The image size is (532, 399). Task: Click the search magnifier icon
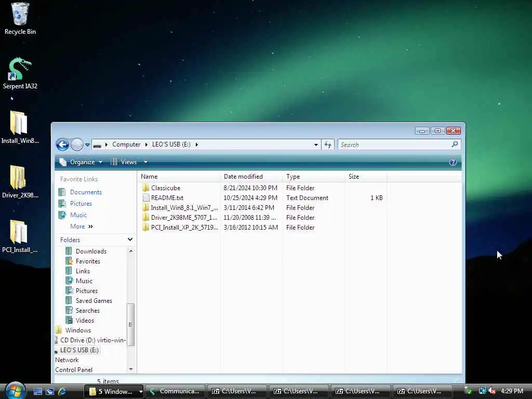[x=455, y=144]
